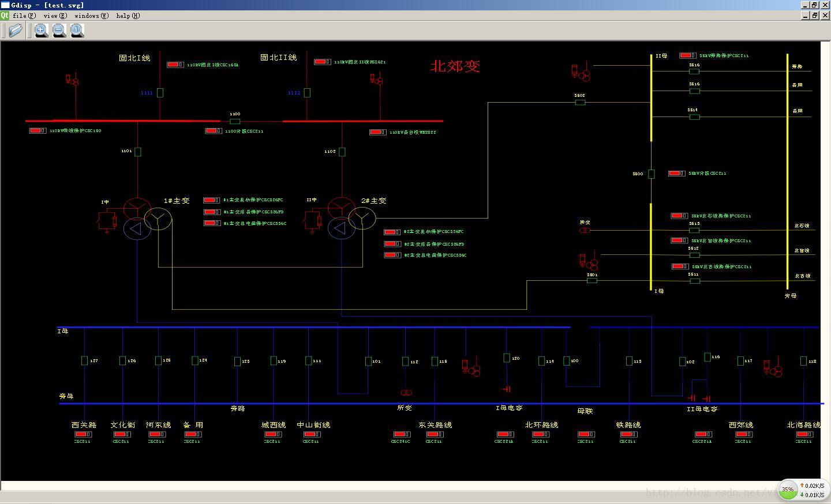Toggle 110kV母线保护 CSC150 indicator
Image resolution: width=831 pixels, height=504 pixels.
(38, 131)
